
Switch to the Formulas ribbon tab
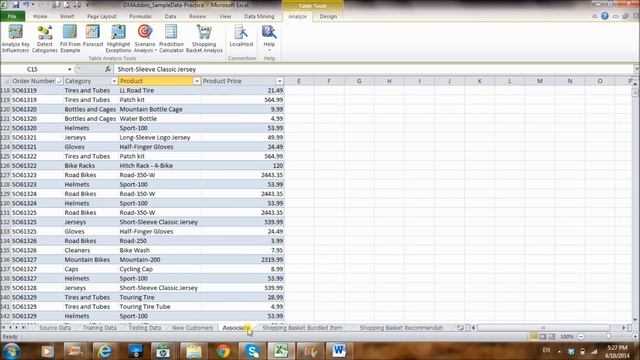140,16
